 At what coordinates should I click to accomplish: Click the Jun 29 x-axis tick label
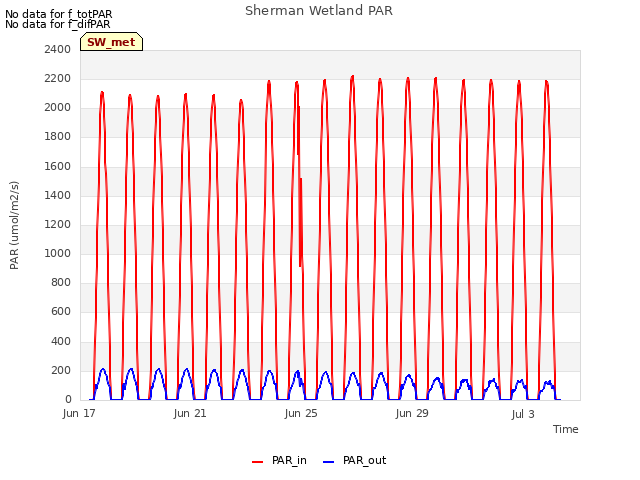click(412, 414)
